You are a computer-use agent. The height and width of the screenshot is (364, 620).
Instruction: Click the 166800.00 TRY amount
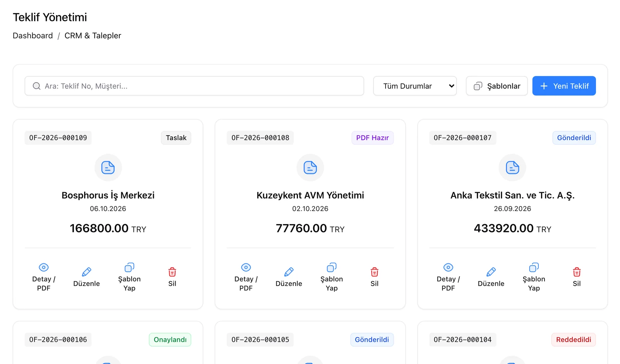108,228
